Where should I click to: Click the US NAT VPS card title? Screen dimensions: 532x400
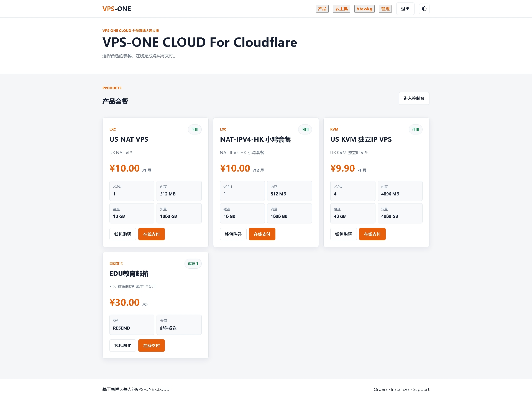tap(129, 139)
